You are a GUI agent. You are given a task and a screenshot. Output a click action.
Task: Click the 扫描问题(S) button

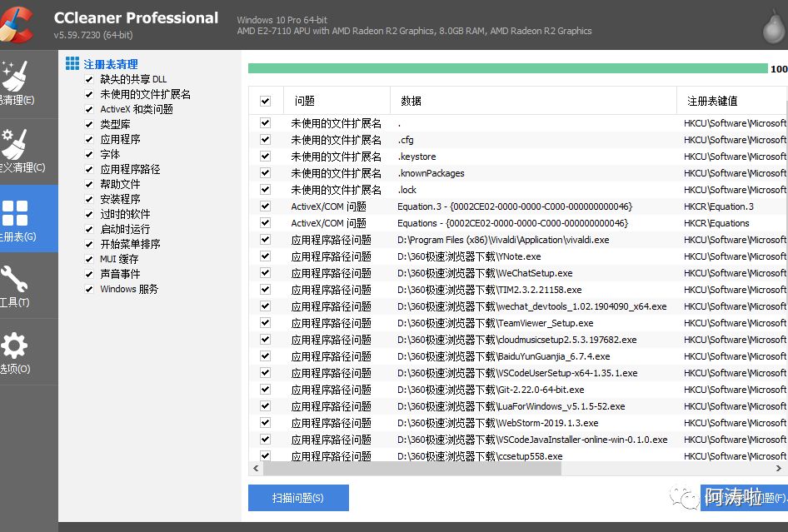pyautogui.click(x=298, y=498)
